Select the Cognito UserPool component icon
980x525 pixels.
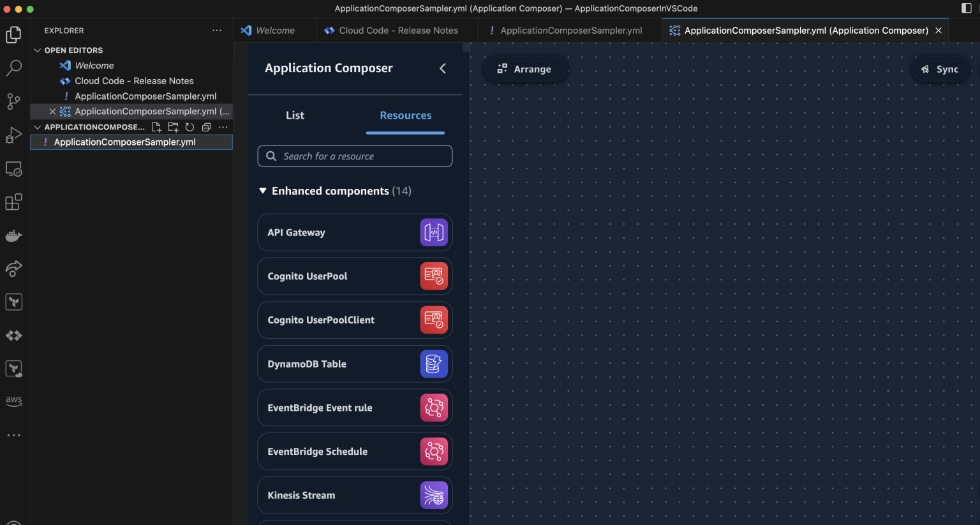434,276
